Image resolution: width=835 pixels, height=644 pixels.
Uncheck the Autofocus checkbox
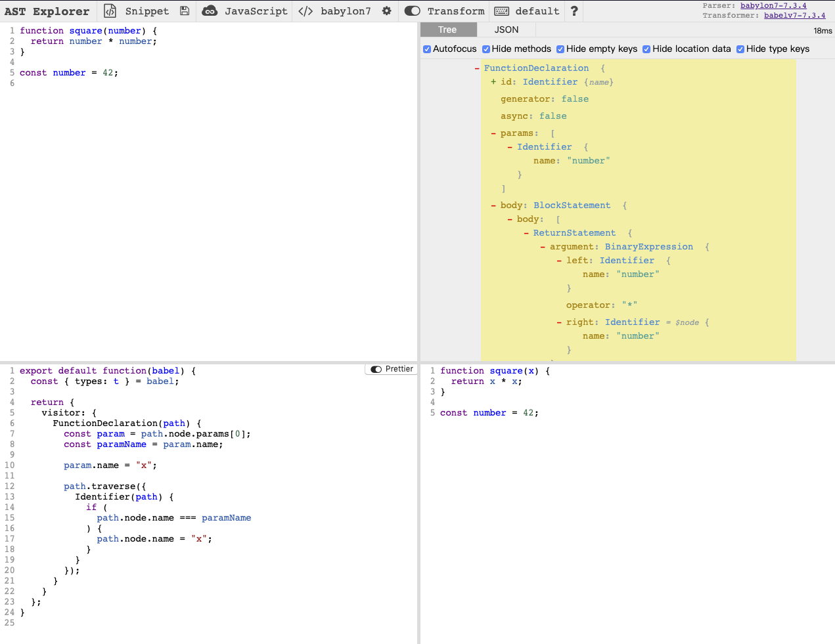pyautogui.click(x=427, y=49)
